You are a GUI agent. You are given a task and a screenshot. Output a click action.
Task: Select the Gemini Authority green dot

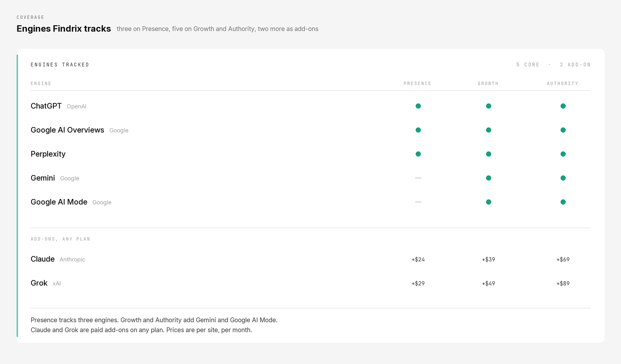pos(563,178)
